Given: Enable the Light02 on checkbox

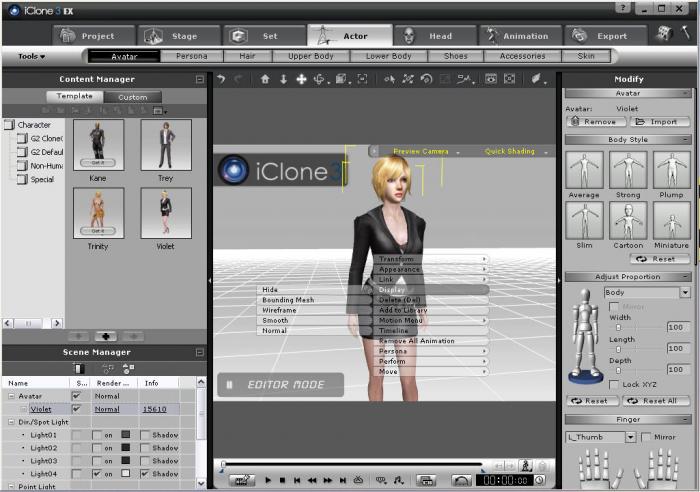Looking at the screenshot, I should tap(96, 447).
